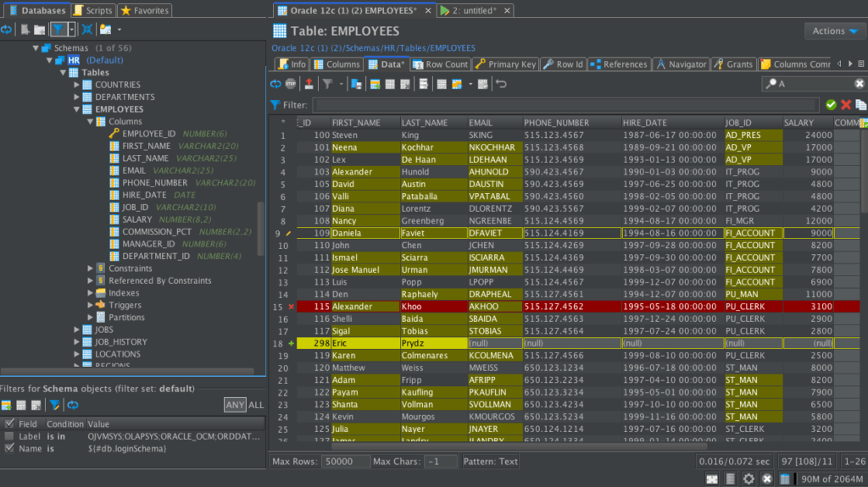The height and width of the screenshot is (487, 868).
Task: Toggle the blue object filter funnel in the Databases toolbar
Action: [x=58, y=30]
